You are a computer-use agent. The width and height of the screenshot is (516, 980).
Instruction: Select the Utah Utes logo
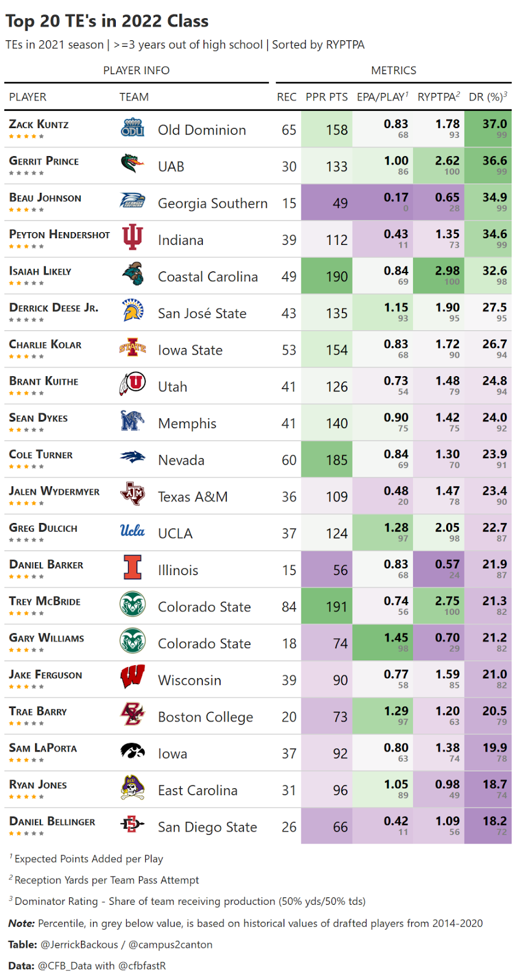point(132,385)
